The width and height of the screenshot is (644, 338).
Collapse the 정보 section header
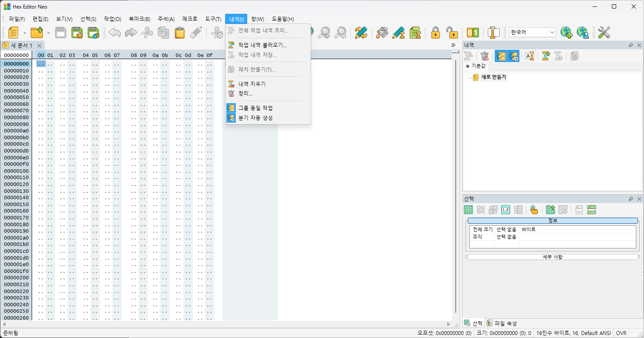553,220
